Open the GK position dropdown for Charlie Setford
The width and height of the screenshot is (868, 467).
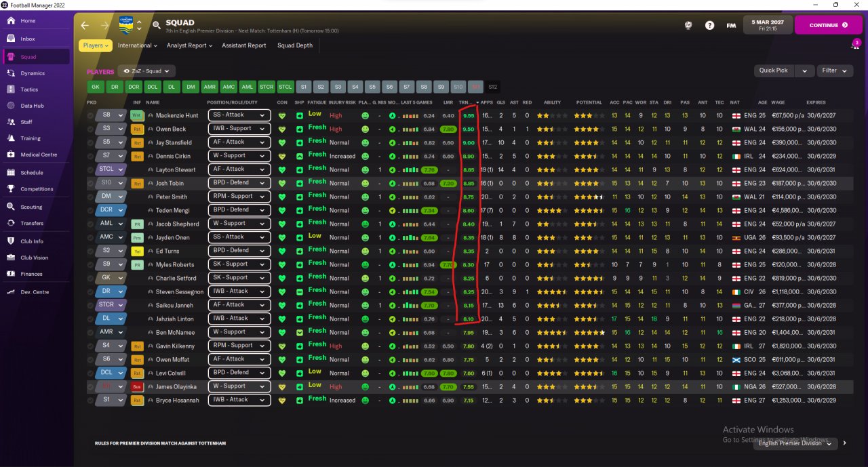click(111, 278)
